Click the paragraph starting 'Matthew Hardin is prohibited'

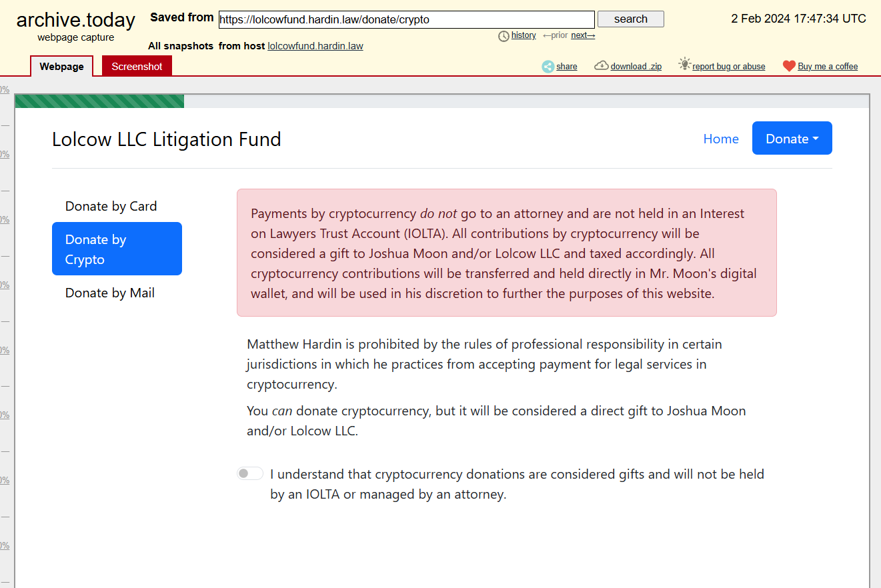coord(484,364)
